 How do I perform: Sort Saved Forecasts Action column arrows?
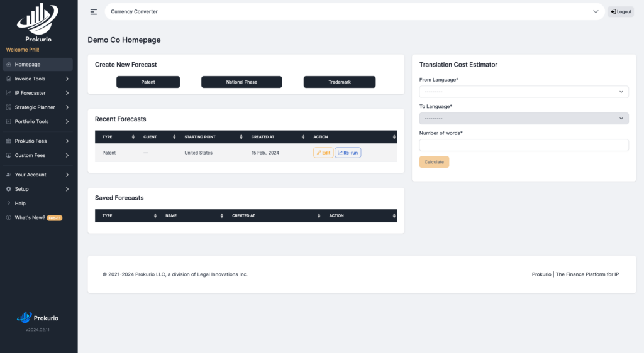pyautogui.click(x=394, y=215)
